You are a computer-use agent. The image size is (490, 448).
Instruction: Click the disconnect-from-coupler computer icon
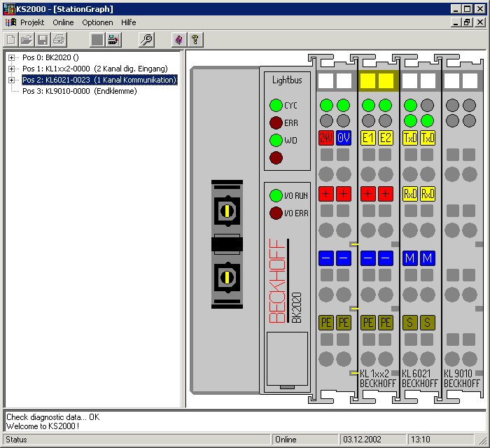coord(113,40)
